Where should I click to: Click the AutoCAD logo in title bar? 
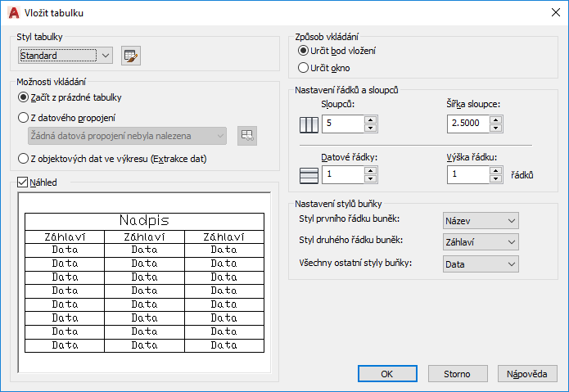click(x=14, y=13)
